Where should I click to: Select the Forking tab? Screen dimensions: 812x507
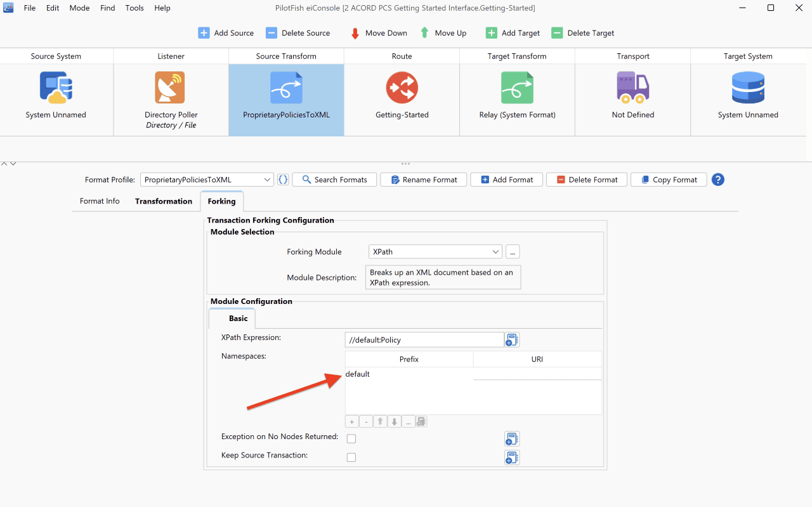coord(221,201)
